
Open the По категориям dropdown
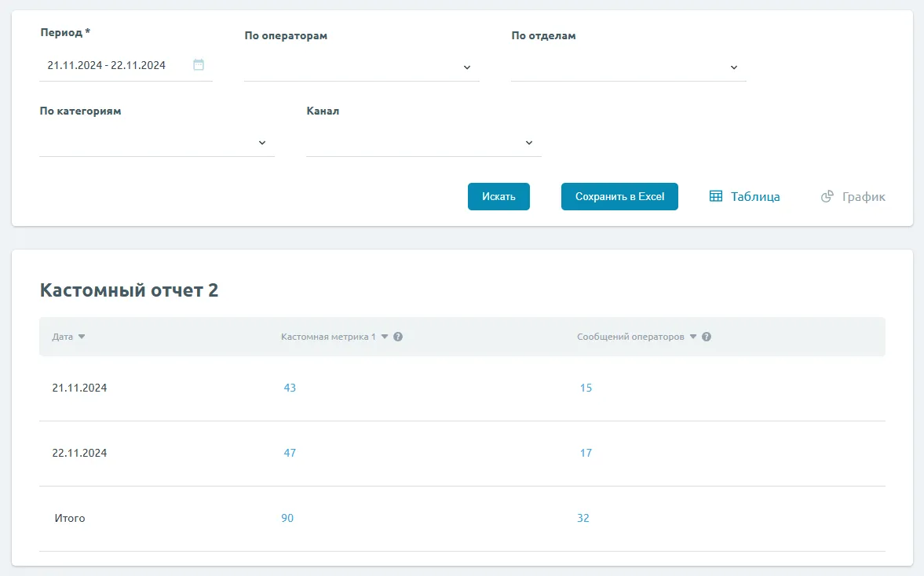coord(262,143)
